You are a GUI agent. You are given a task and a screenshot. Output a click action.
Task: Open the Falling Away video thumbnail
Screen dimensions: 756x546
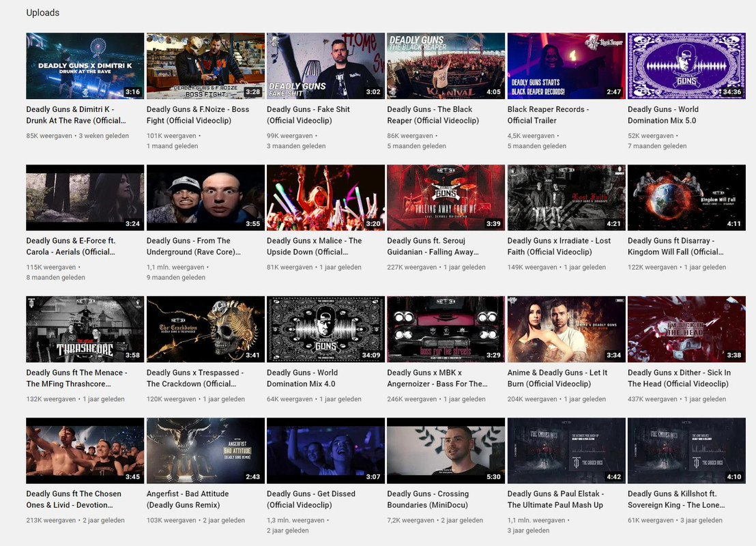[x=446, y=198]
